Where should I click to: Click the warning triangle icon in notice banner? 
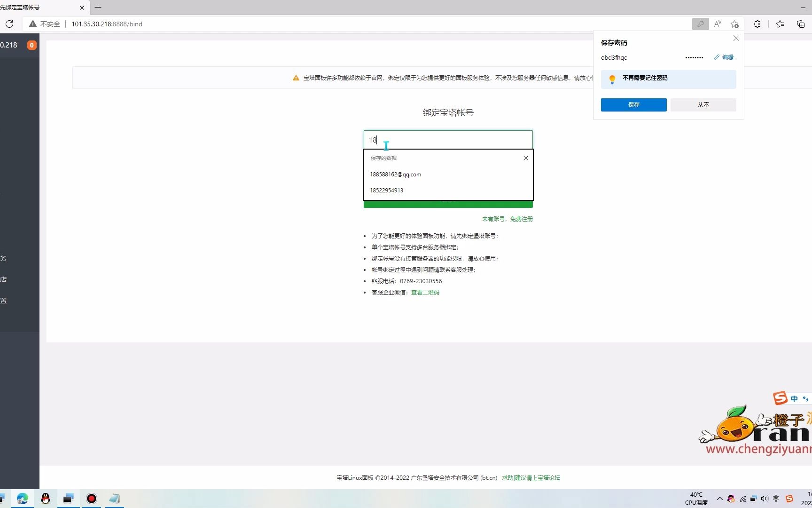click(296, 78)
